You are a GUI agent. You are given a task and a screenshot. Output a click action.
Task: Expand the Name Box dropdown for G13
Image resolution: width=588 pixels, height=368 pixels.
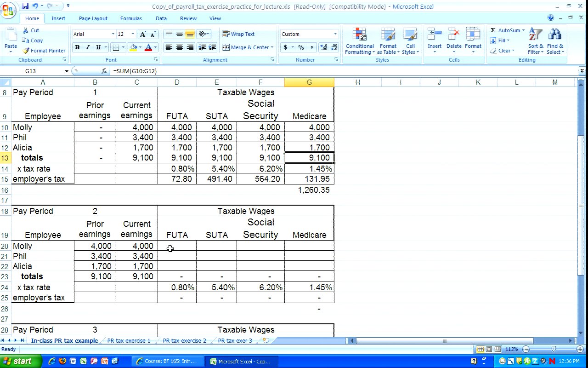[x=67, y=71]
